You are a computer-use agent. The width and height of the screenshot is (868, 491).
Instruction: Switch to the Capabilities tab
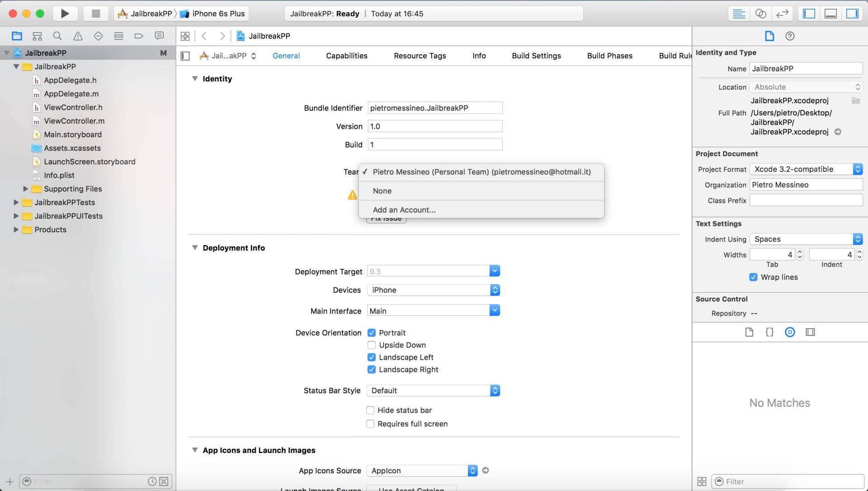pyautogui.click(x=347, y=56)
